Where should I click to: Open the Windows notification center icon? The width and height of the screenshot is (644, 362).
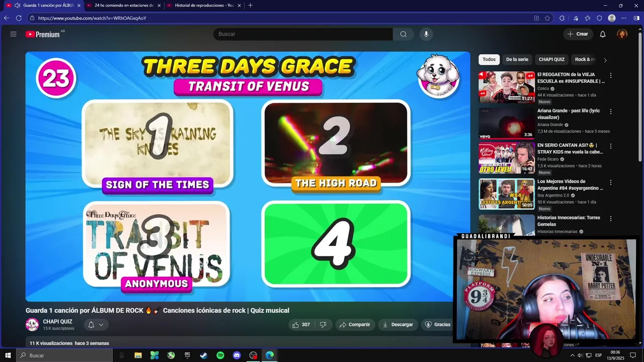(x=633, y=355)
